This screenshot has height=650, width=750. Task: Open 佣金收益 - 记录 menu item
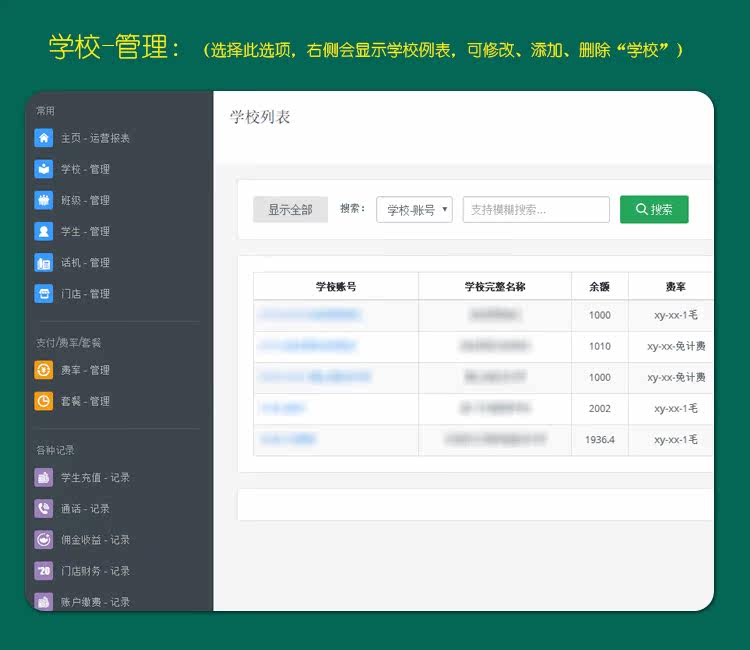click(x=95, y=540)
